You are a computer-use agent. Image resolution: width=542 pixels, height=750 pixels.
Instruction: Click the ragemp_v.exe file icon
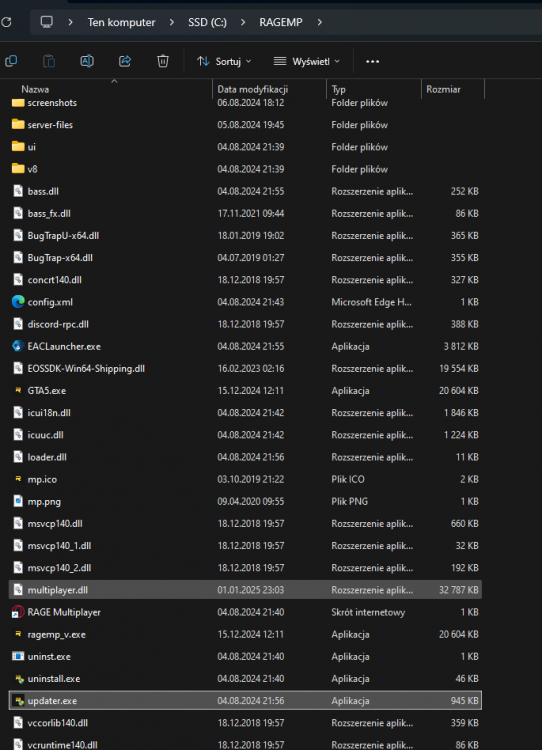[x=18, y=634]
